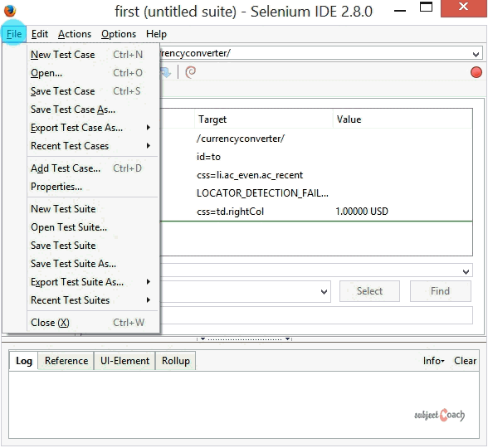Image resolution: width=488 pixels, height=448 pixels.
Task: Click the Firefox icon in the title bar
Action: 10,11
